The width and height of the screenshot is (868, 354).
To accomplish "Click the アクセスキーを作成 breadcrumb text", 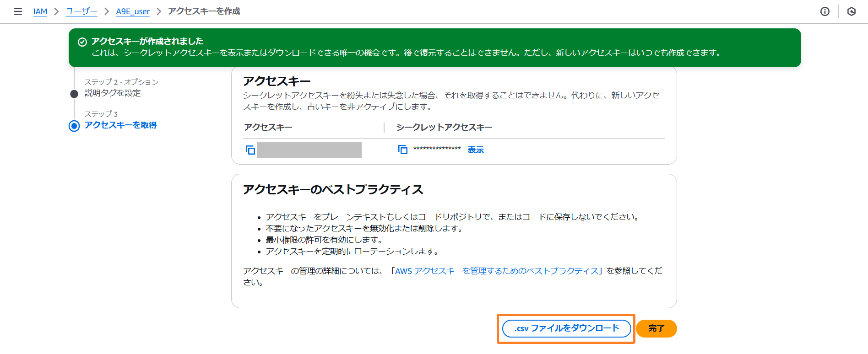I will (204, 11).
